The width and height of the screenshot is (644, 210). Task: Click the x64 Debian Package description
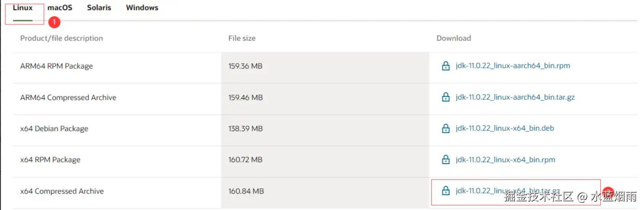[54, 129]
